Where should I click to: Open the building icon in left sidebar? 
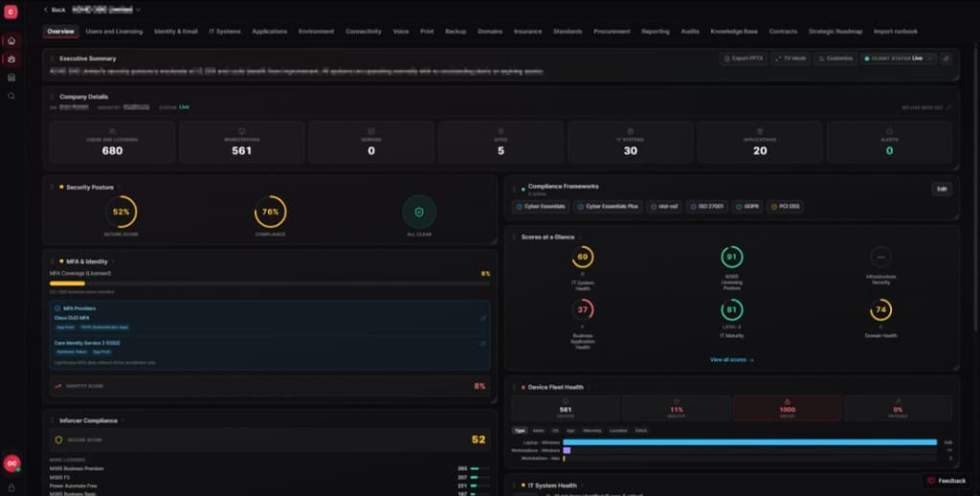(x=11, y=78)
